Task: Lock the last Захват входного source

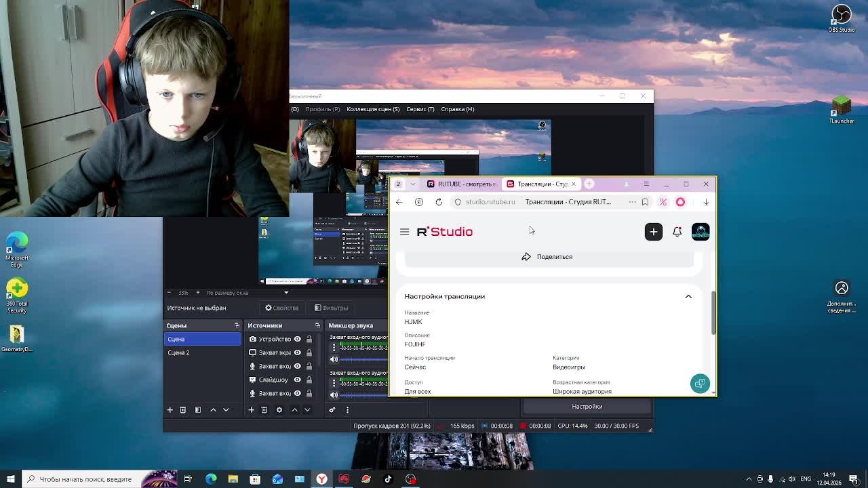Action: coord(309,393)
